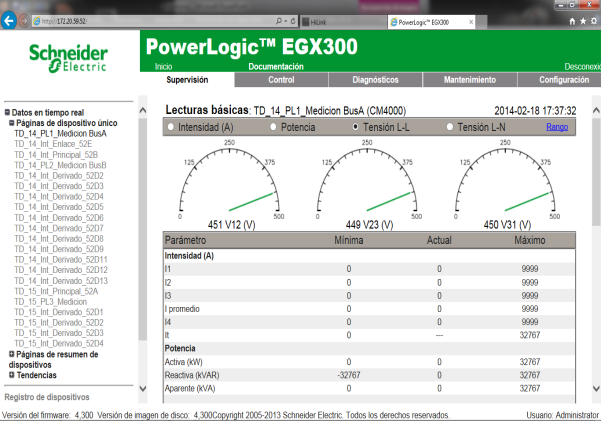Open the Documentación link in header
Viewport: 601px width, 421px height.
[275, 66]
